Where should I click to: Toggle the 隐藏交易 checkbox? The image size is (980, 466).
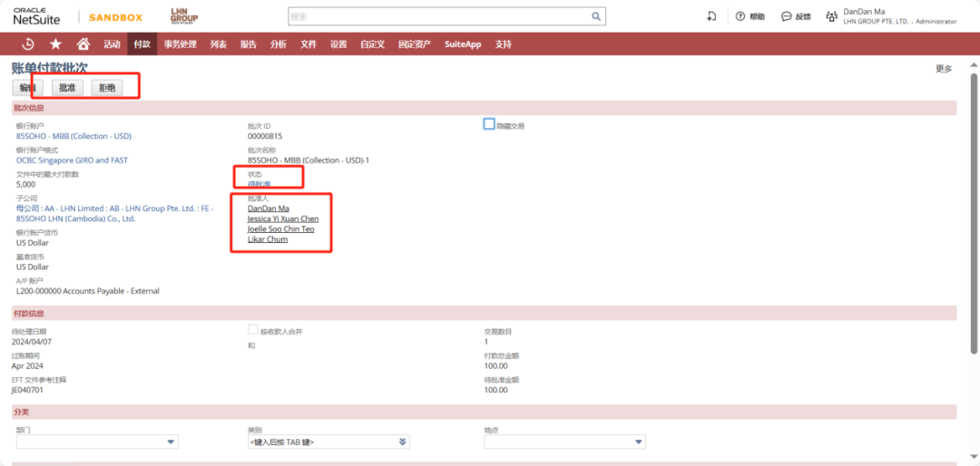pyautogui.click(x=489, y=124)
